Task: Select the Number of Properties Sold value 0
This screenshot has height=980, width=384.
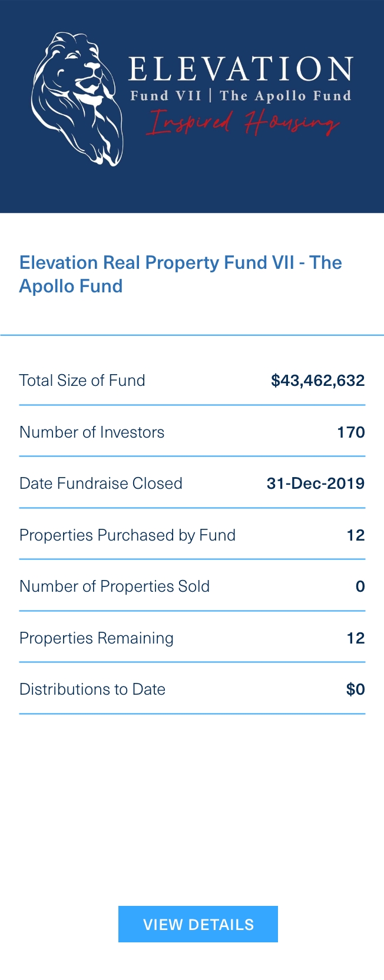Action: point(360,586)
